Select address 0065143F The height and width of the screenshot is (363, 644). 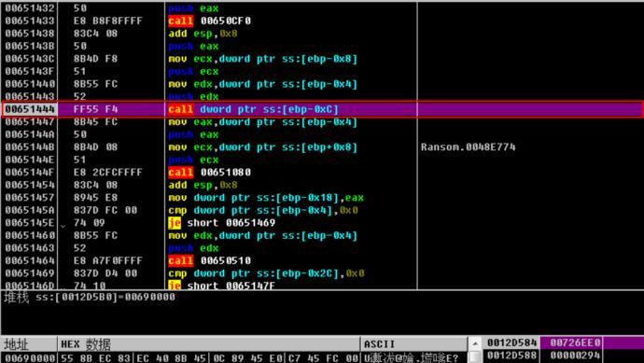(30, 72)
